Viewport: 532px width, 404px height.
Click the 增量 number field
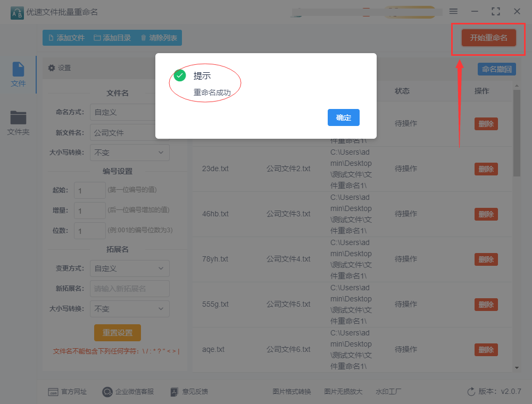[x=90, y=211]
